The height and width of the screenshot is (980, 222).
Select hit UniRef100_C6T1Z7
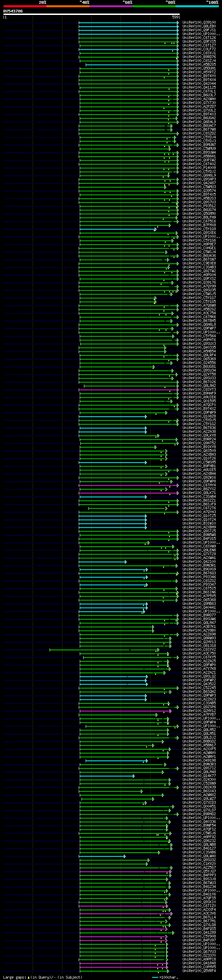point(199,45)
